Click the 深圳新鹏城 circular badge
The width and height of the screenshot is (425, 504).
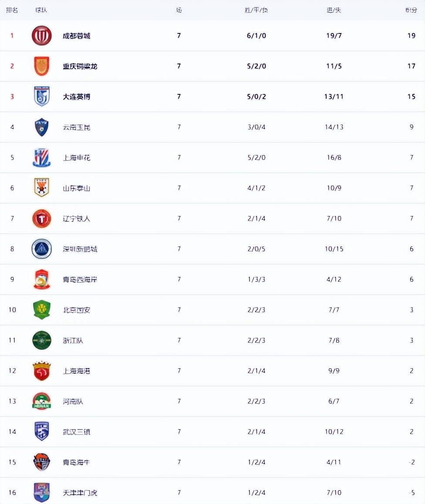pos(42,249)
